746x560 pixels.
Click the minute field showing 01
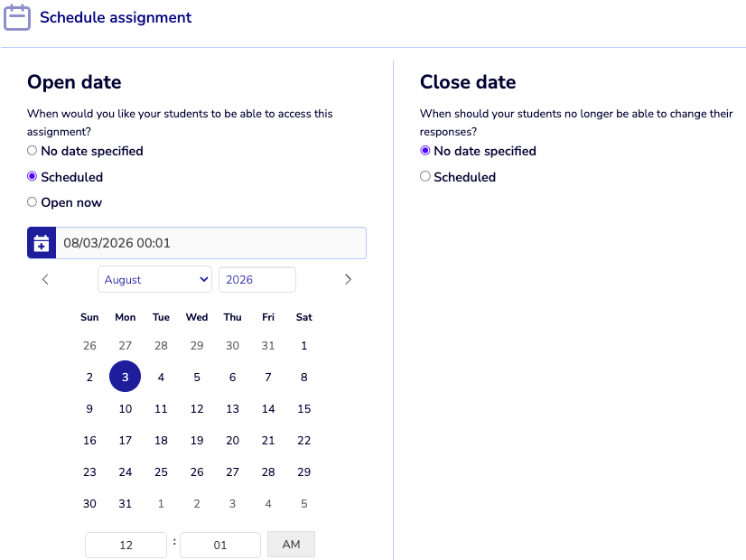tap(220, 545)
